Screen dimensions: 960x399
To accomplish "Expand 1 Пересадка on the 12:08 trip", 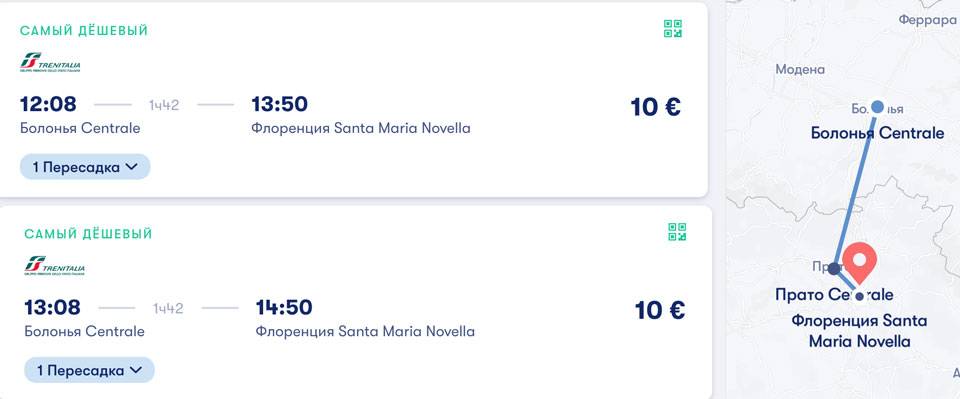I will (x=85, y=167).
